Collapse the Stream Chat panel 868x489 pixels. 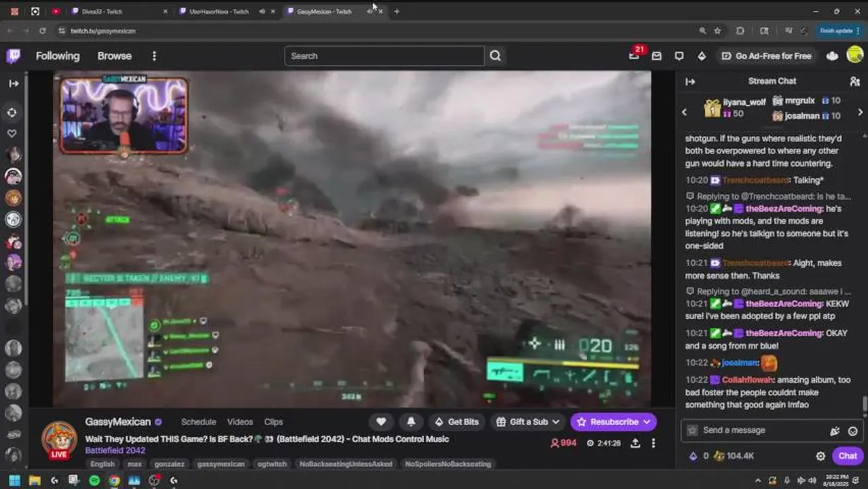click(690, 81)
